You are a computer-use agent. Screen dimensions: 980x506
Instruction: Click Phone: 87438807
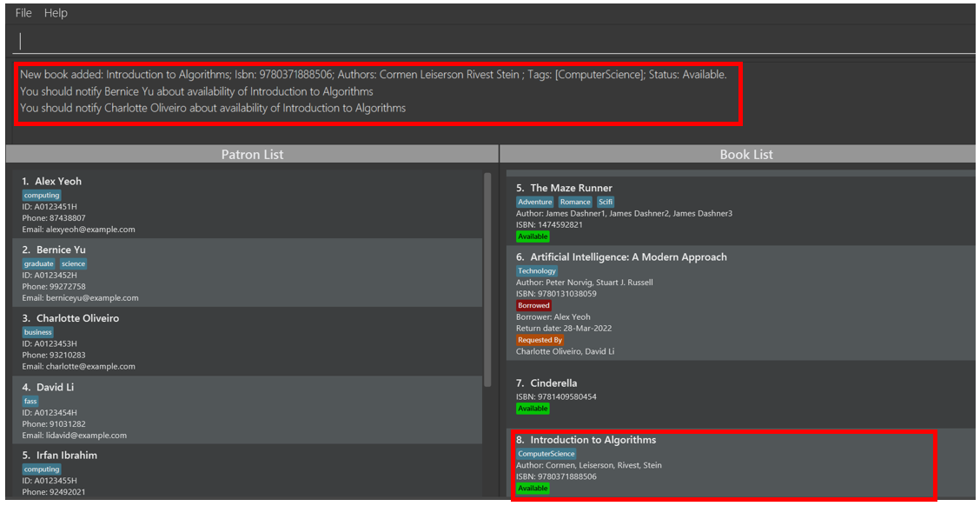(55, 218)
